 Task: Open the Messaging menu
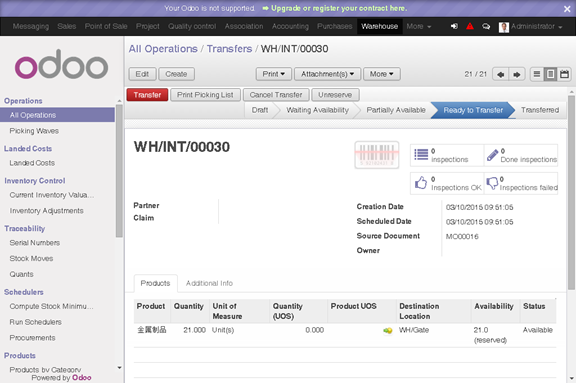tap(31, 26)
